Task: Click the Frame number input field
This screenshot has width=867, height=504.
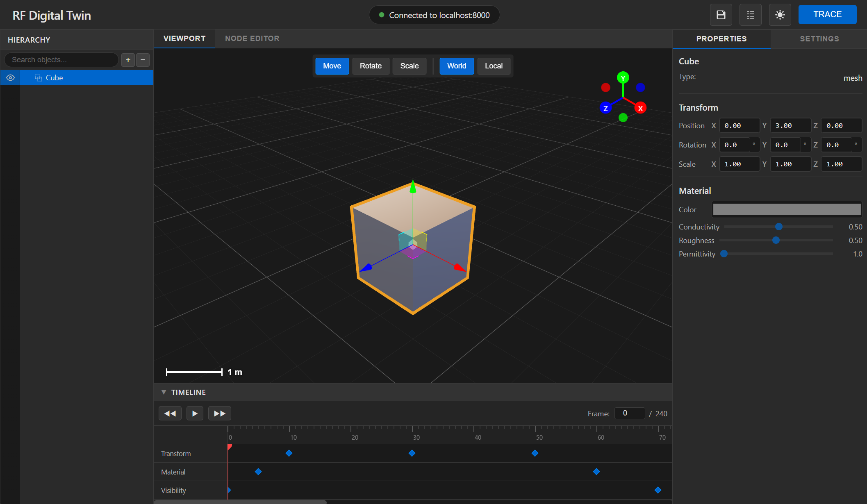Action: 629,413
